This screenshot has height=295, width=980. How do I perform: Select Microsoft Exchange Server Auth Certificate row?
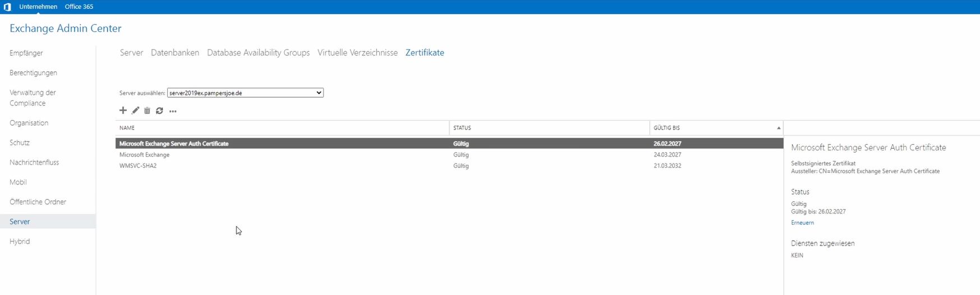point(449,144)
